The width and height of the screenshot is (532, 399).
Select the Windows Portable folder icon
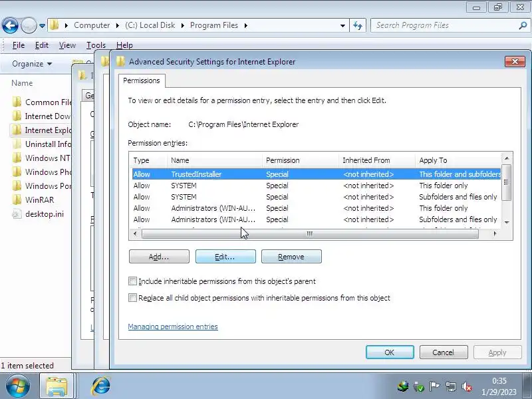17,186
